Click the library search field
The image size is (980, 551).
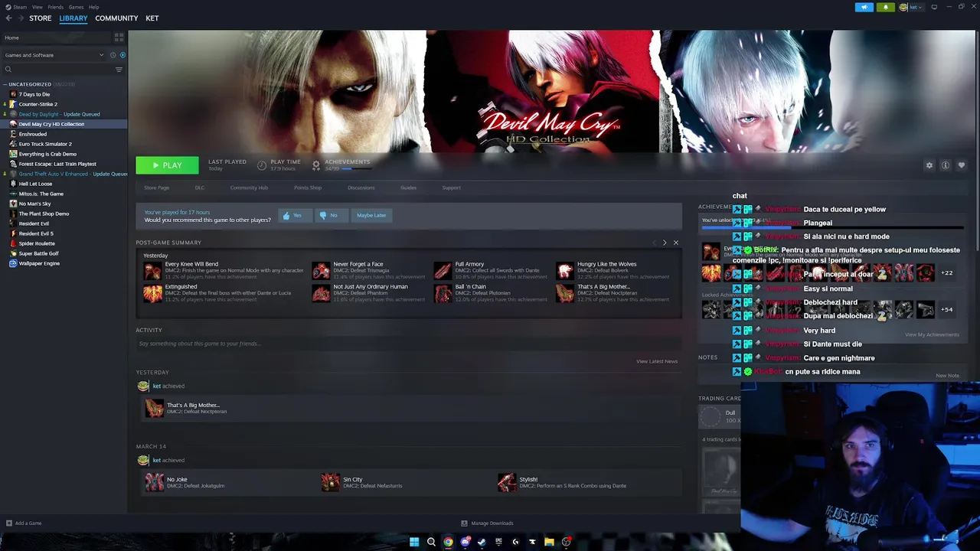coord(57,70)
